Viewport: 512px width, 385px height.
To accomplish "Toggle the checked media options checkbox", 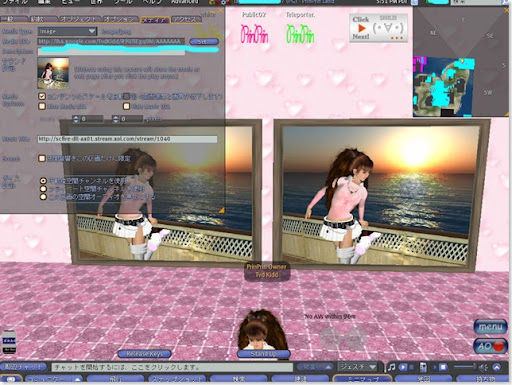I will [42, 96].
